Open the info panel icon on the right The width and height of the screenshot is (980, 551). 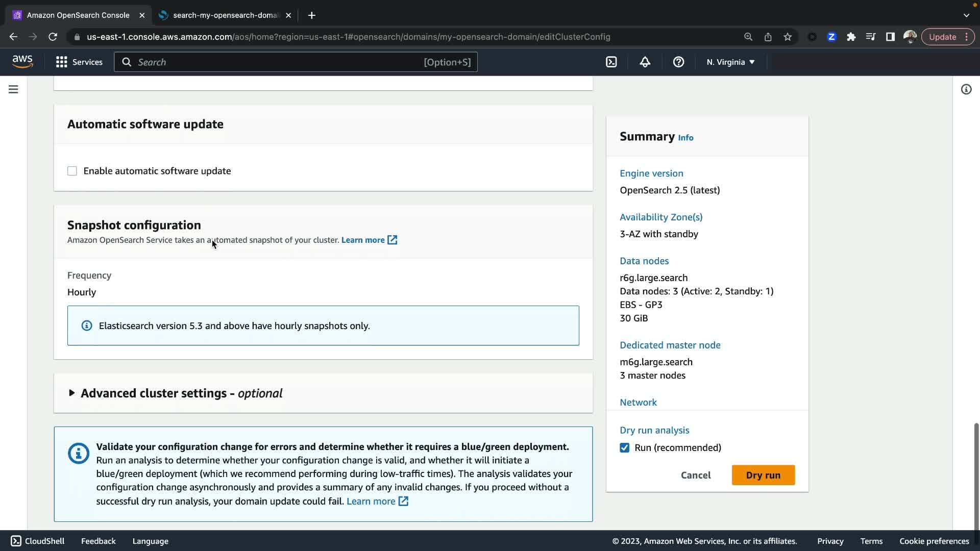click(966, 89)
